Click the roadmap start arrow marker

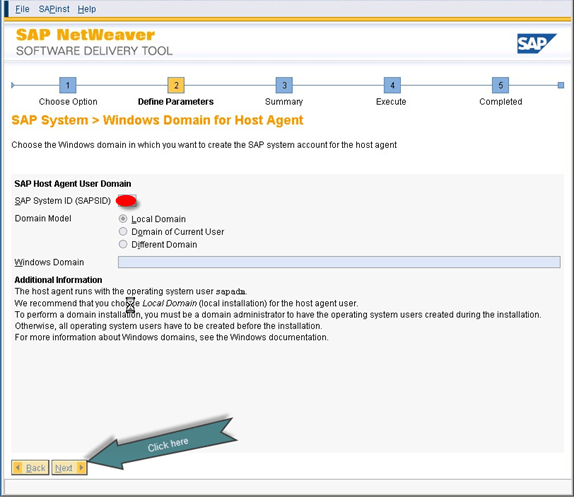click(x=13, y=85)
